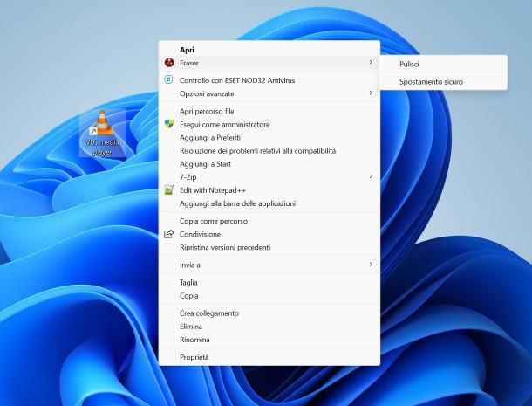The image size is (532, 406).
Task: Click the Eraser menu entry label
Action: (x=189, y=63)
